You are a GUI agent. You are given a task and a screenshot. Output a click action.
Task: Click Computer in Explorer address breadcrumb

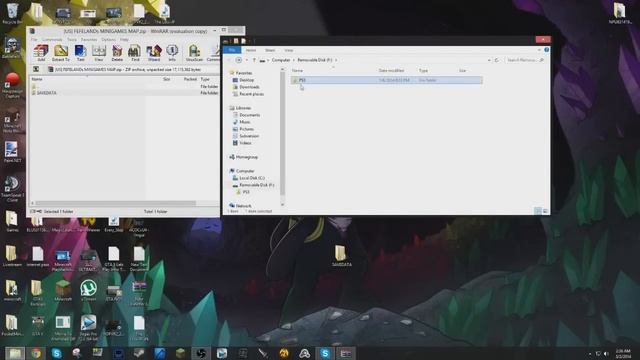tap(281, 60)
